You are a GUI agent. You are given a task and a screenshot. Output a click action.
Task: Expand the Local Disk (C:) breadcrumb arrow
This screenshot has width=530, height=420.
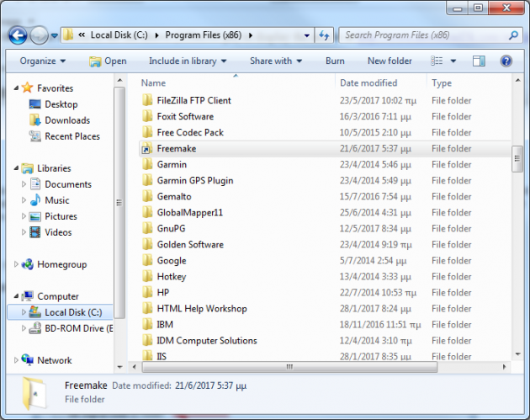pos(156,35)
